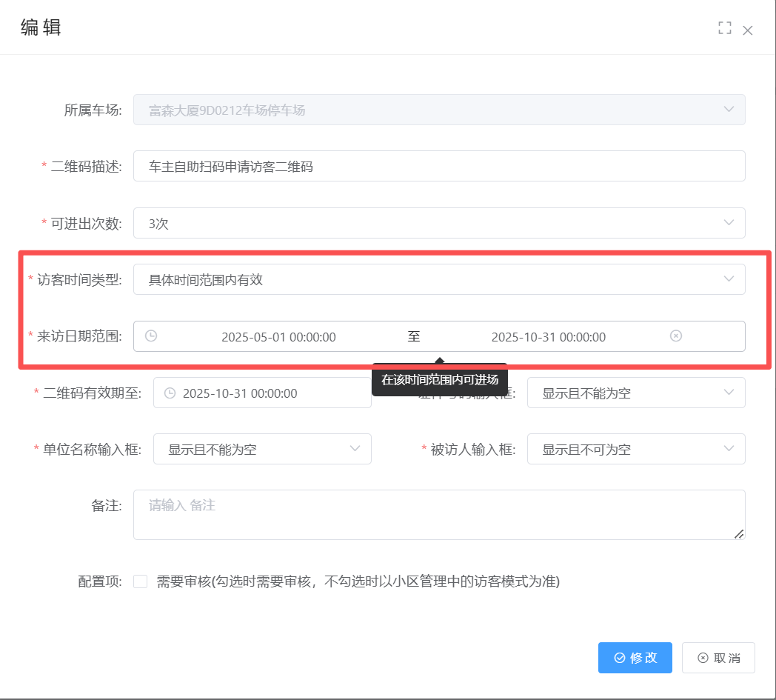This screenshot has width=776, height=700.
Task: Click the 需要审核 label text
Action: (358, 581)
